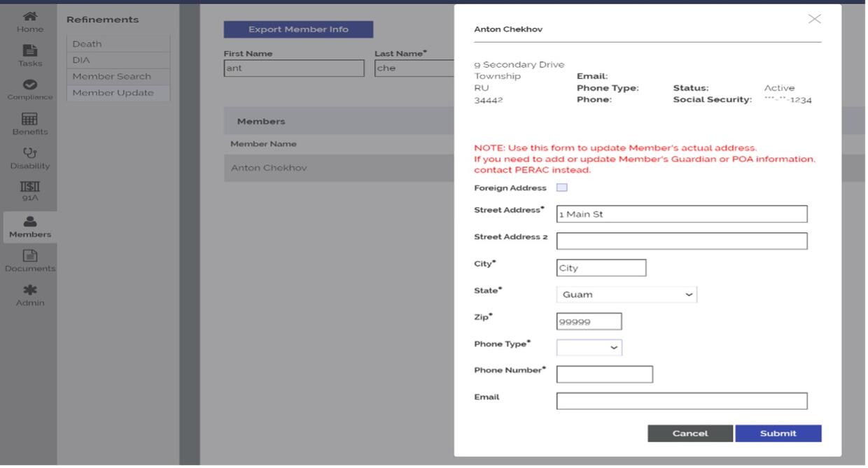Viewport: 868px width, 468px height.
Task: Expand the State dropdown showing Guam
Action: 626,295
